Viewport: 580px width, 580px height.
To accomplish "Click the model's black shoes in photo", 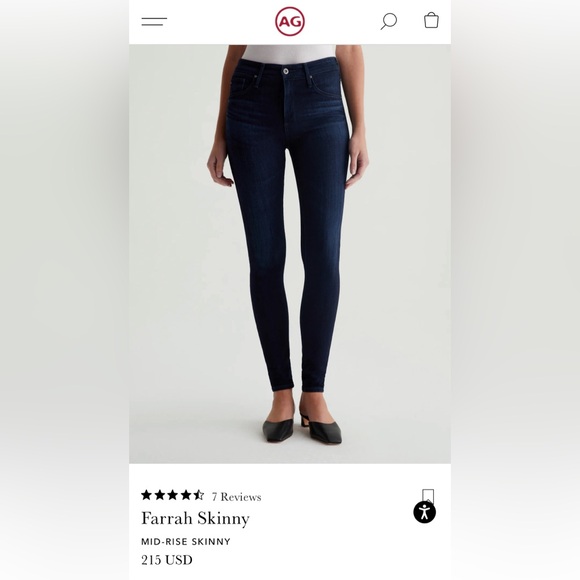I will 302,426.
